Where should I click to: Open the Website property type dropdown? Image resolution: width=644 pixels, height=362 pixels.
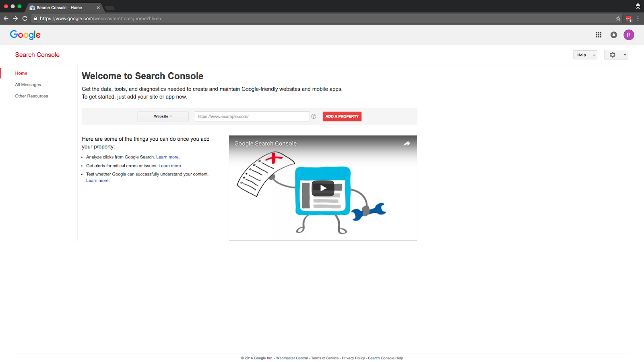click(x=163, y=117)
